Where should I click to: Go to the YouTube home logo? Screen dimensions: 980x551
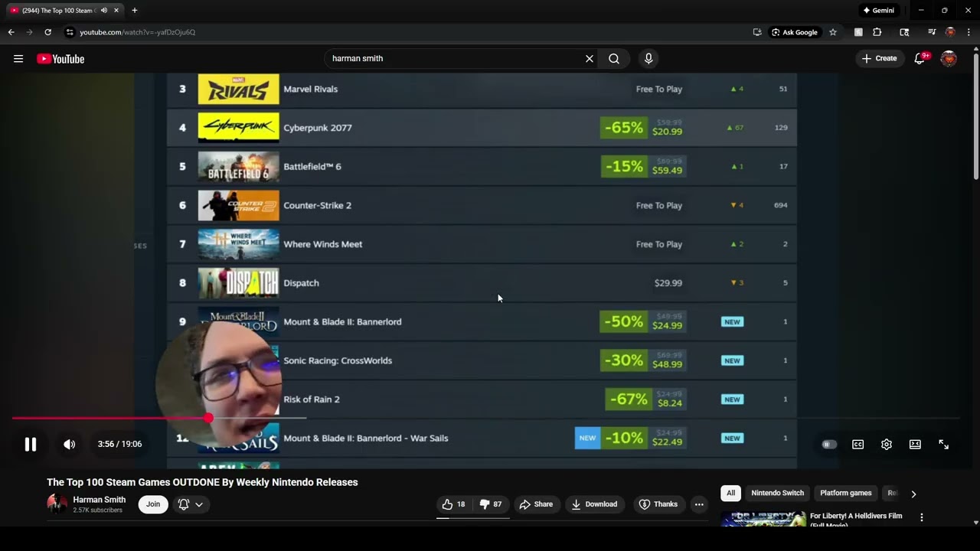[x=60, y=59]
